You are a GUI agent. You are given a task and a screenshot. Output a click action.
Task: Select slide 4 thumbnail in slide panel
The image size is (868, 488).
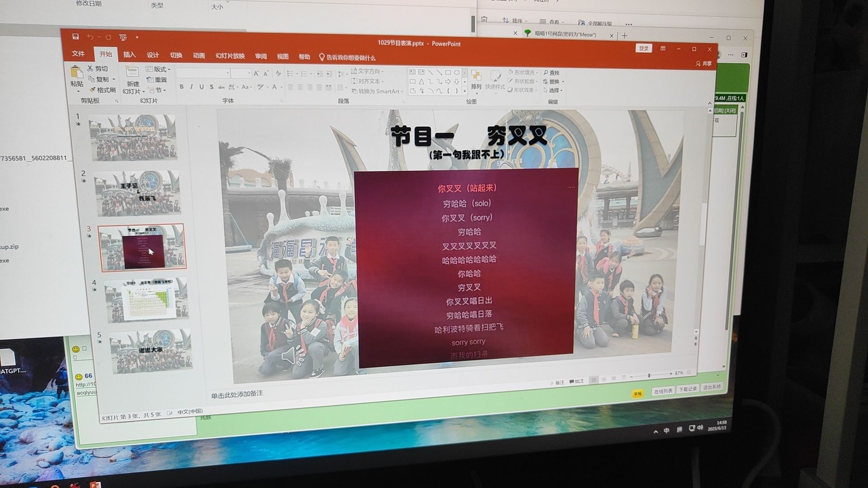pos(146,300)
